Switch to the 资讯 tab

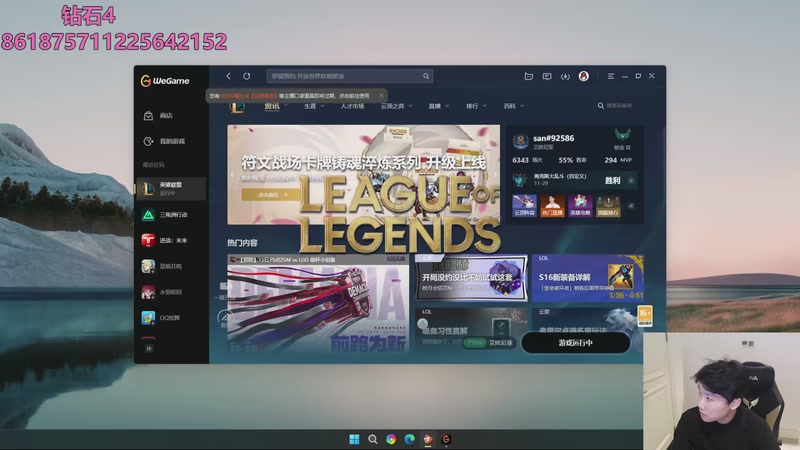(272, 106)
